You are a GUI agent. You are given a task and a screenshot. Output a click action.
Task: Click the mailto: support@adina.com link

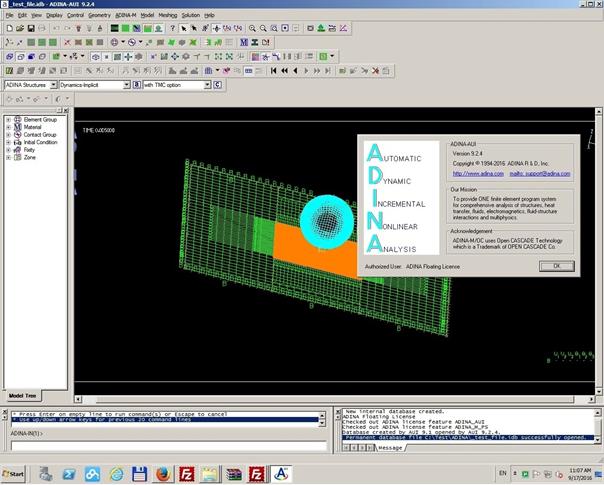[x=540, y=174]
